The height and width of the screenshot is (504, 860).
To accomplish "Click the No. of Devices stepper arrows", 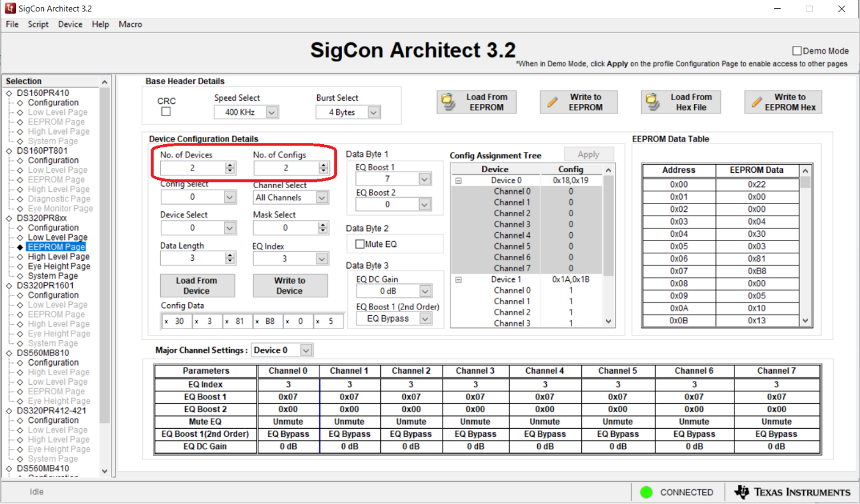I will coord(230,168).
